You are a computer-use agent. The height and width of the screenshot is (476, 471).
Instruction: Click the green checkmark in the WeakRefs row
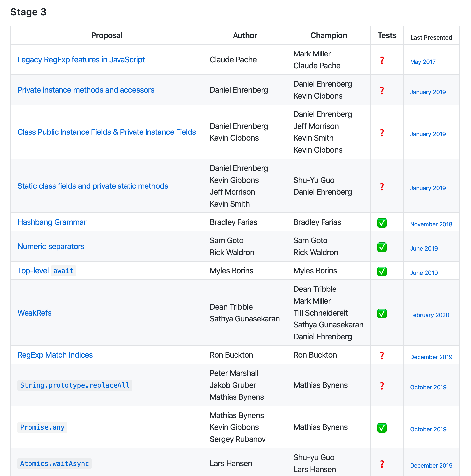point(382,313)
